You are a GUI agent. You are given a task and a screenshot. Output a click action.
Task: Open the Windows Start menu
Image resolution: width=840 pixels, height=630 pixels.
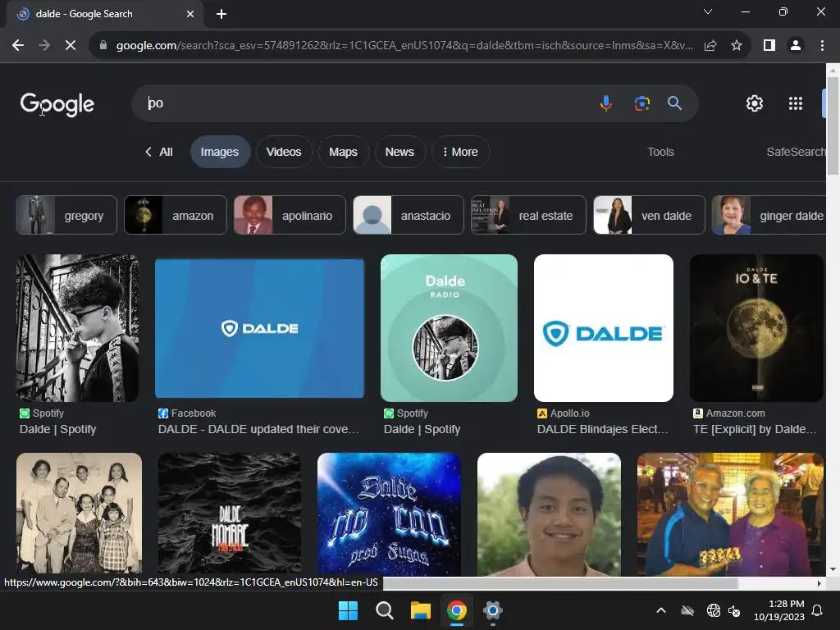coord(348,610)
